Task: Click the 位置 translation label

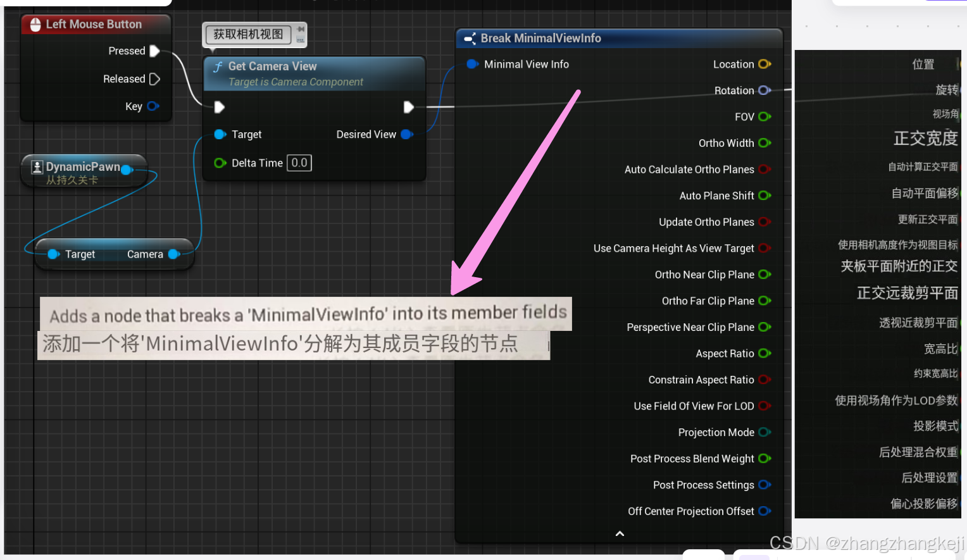Action: coord(923,64)
